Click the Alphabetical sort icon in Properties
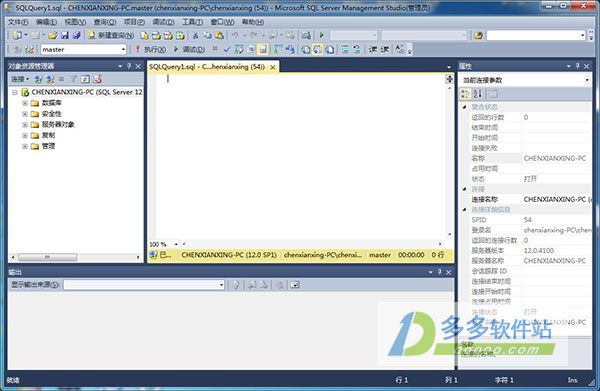 [x=477, y=93]
